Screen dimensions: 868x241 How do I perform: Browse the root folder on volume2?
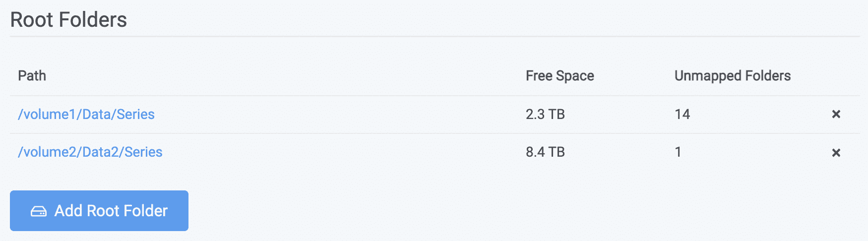[x=90, y=152]
